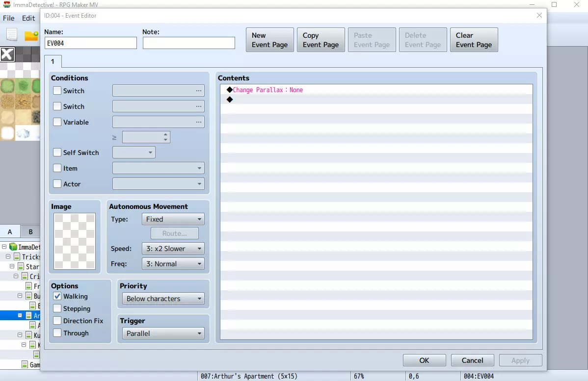Viewport: 588px width, 381px height.
Task: Tick the Variable condition checkbox
Action: (x=57, y=122)
